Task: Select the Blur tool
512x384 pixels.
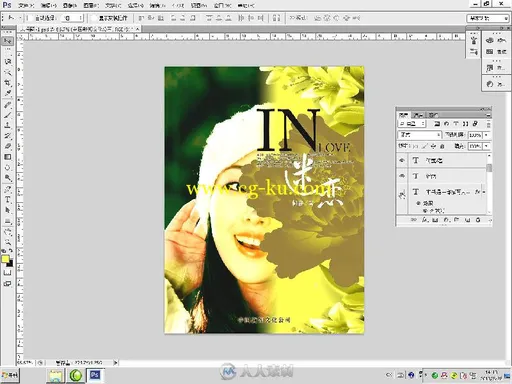Action: click(x=8, y=167)
